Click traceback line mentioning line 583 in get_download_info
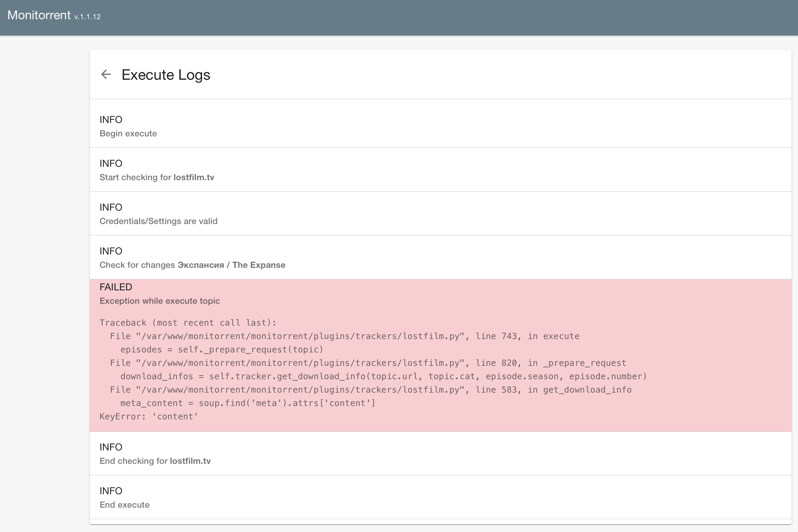Image resolution: width=798 pixels, height=532 pixels. click(371, 390)
